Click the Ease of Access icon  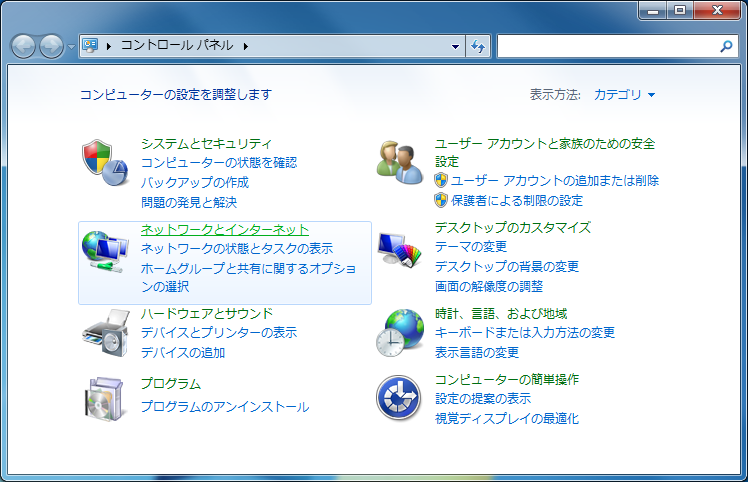coord(399,397)
